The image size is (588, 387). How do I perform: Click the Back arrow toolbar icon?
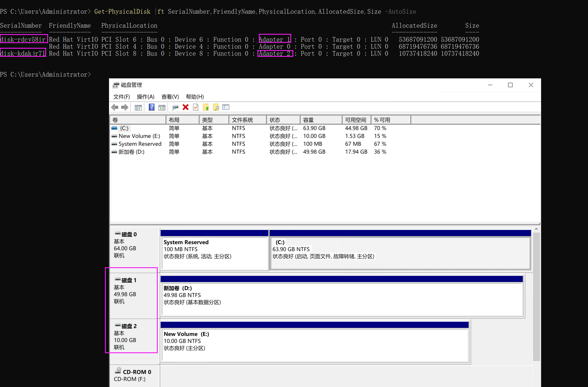(x=115, y=108)
